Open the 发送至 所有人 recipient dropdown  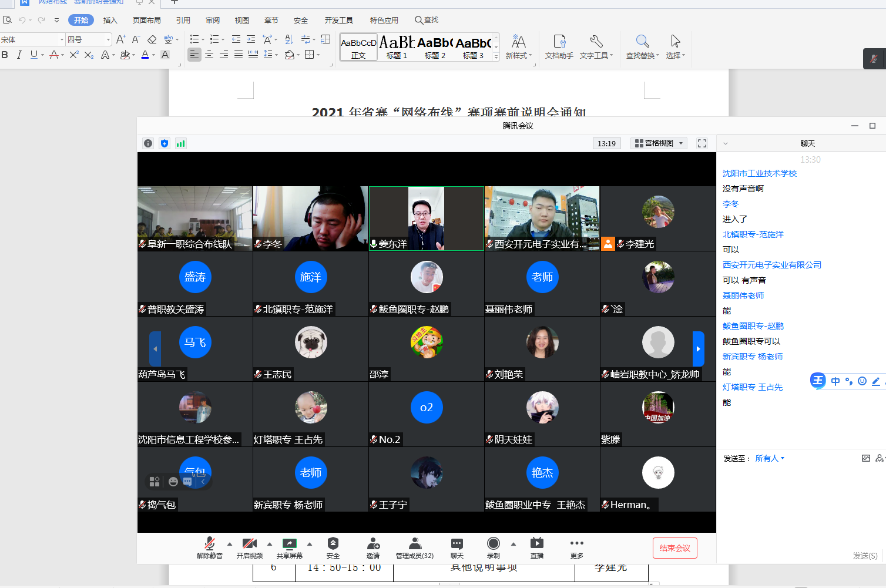pyautogui.click(x=770, y=458)
